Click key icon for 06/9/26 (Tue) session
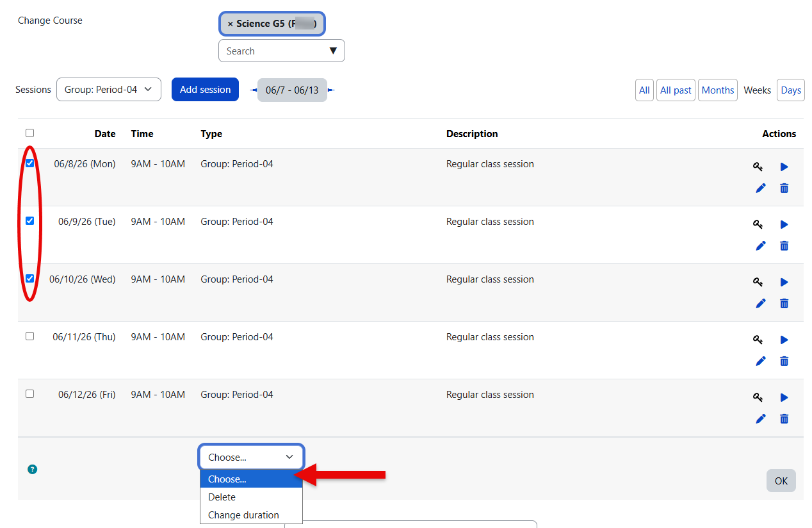The width and height of the screenshot is (812, 528). click(x=758, y=224)
